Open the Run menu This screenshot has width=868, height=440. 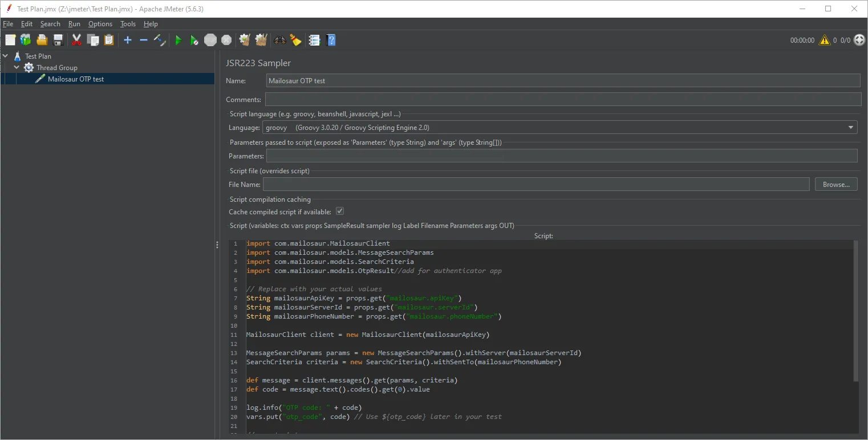74,24
